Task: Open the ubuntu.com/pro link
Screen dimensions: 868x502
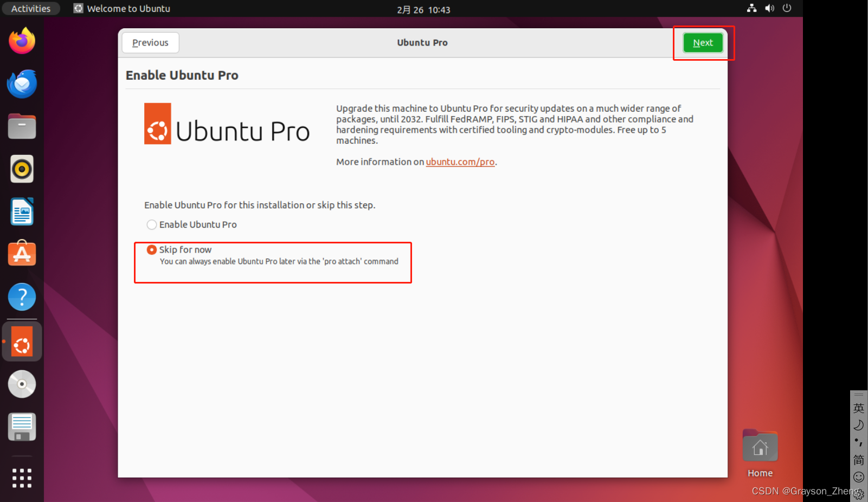Action: [x=460, y=162]
